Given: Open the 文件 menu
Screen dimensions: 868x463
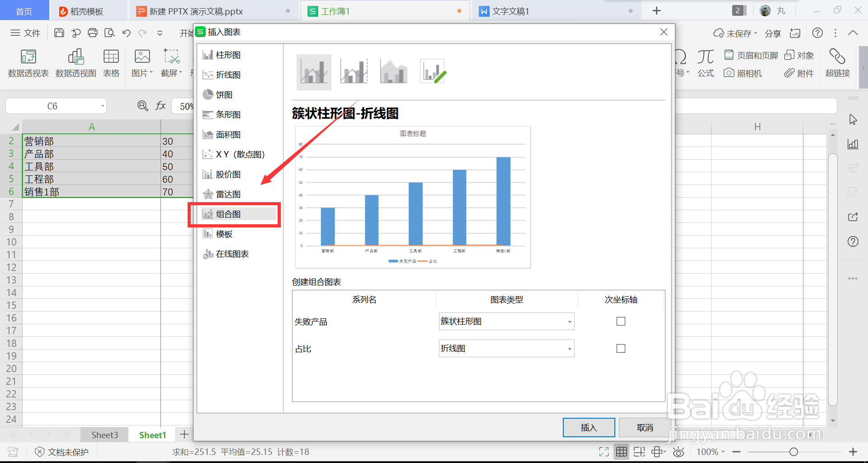Looking at the screenshot, I should click(25, 33).
